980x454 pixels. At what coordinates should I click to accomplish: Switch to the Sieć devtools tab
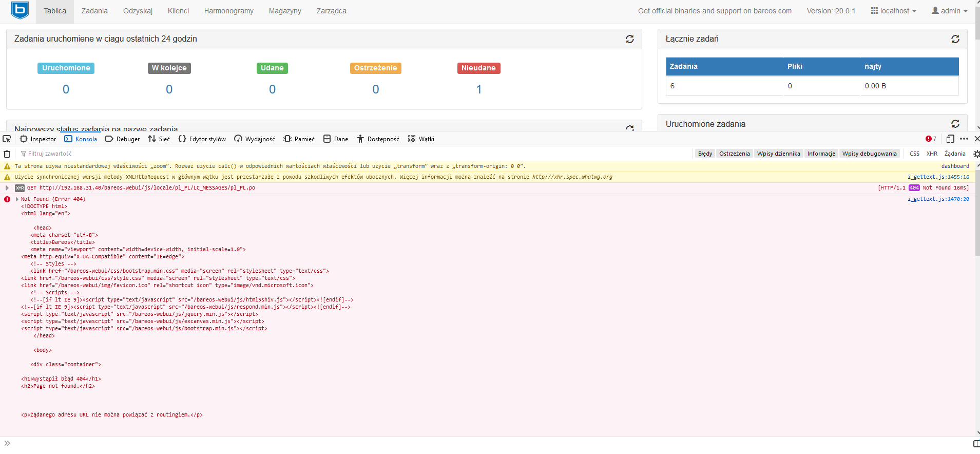point(159,139)
